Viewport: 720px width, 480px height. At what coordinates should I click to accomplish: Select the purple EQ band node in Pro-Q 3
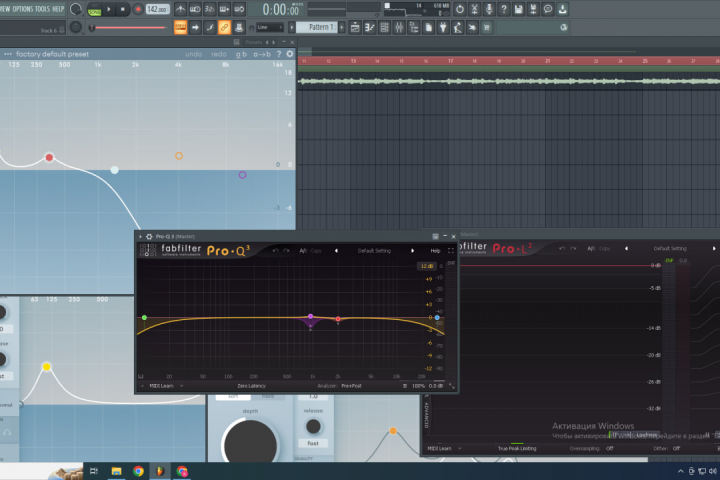(x=310, y=316)
